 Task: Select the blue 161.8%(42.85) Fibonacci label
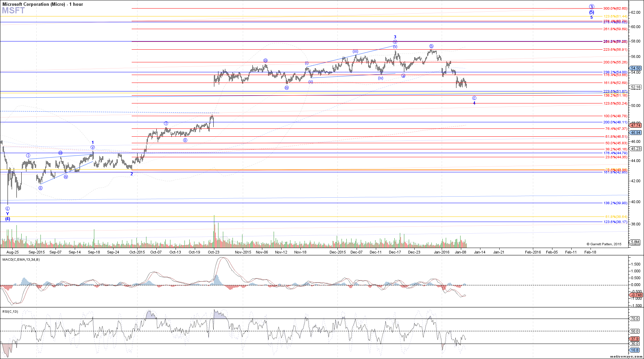(615, 172)
